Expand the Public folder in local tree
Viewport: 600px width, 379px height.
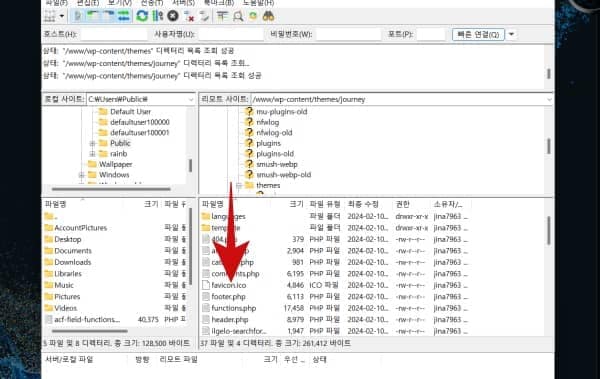(x=92, y=143)
